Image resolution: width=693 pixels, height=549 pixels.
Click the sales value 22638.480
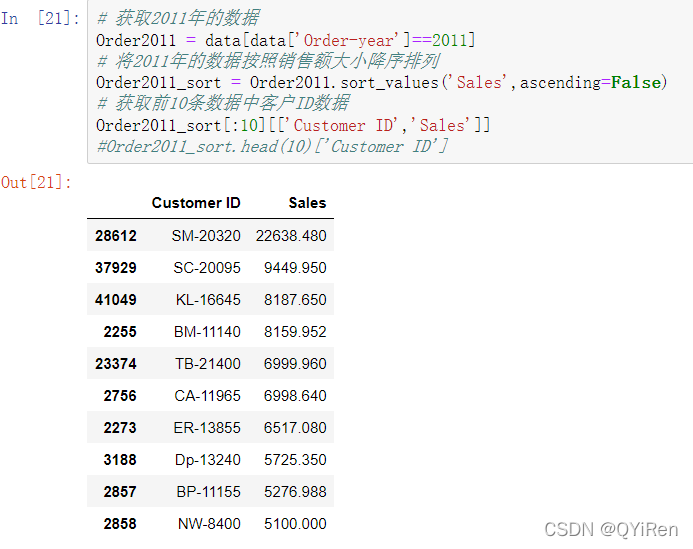click(x=291, y=236)
